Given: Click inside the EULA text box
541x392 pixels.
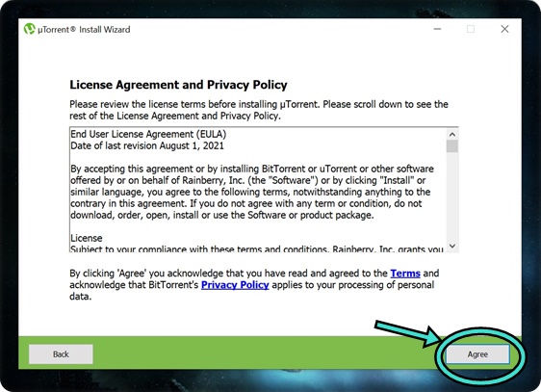Looking at the screenshot, I should tap(258, 190).
